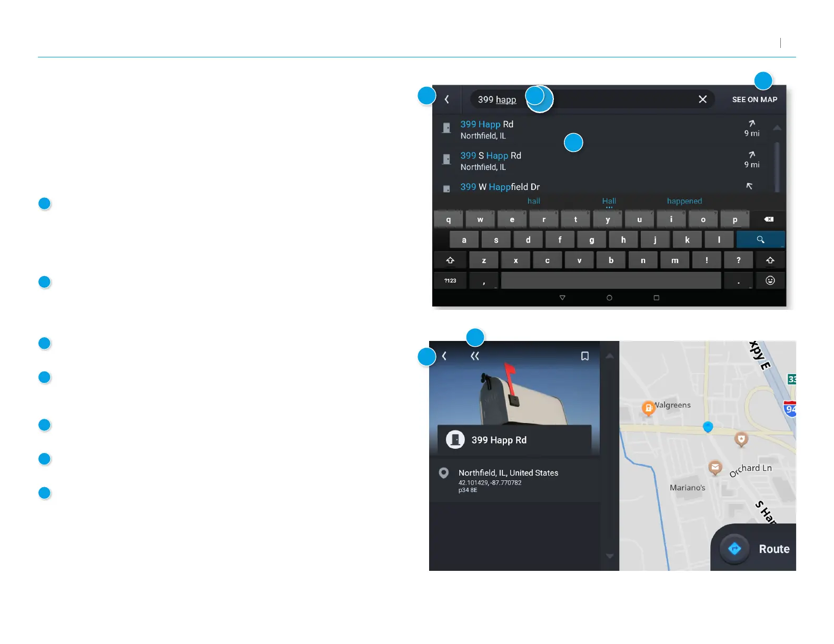
Task: Click the scroll-down arrow of details panel
Action: 610,556
